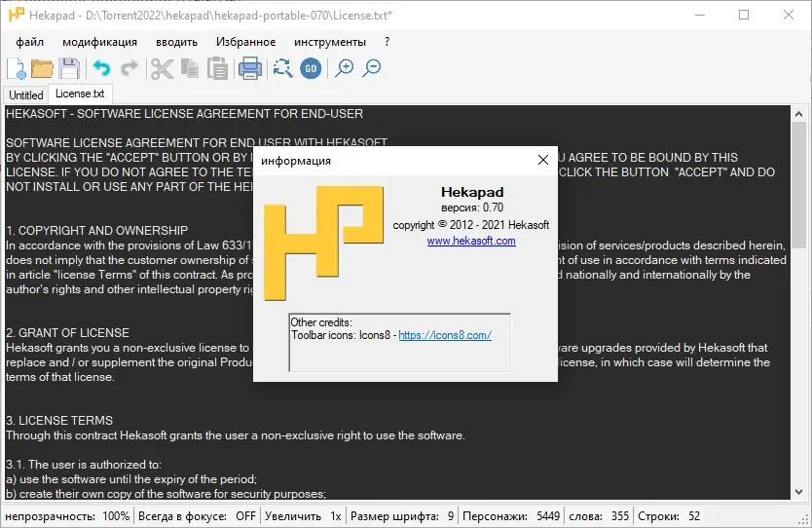Switch to the Untitled tab
This screenshot has width=812, height=528.
pos(26,95)
